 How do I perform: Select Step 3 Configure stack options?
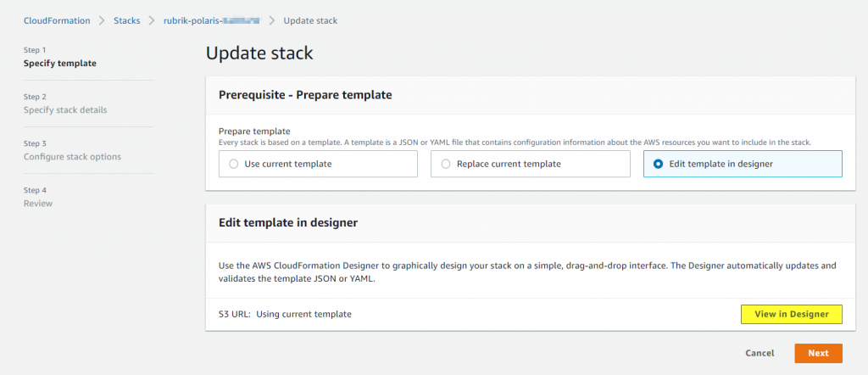[x=72, y=151]
